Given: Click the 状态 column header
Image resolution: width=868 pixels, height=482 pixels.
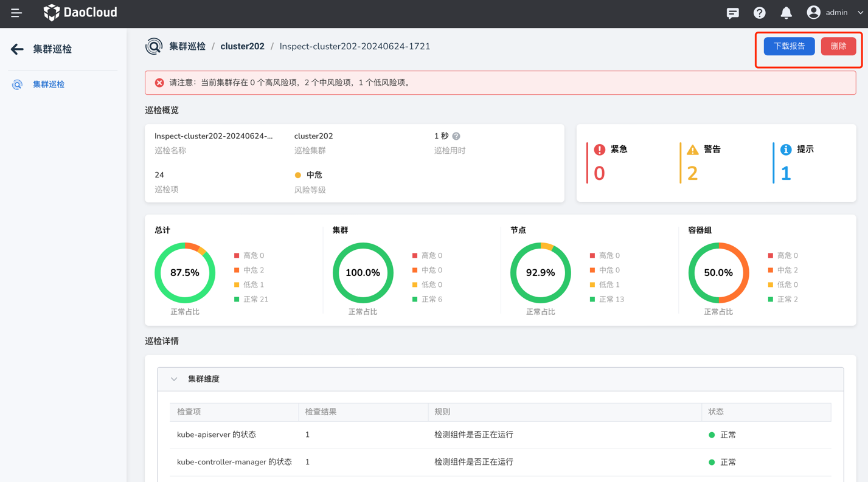Looking at the screenshot, I should click(x=716, y=411).
